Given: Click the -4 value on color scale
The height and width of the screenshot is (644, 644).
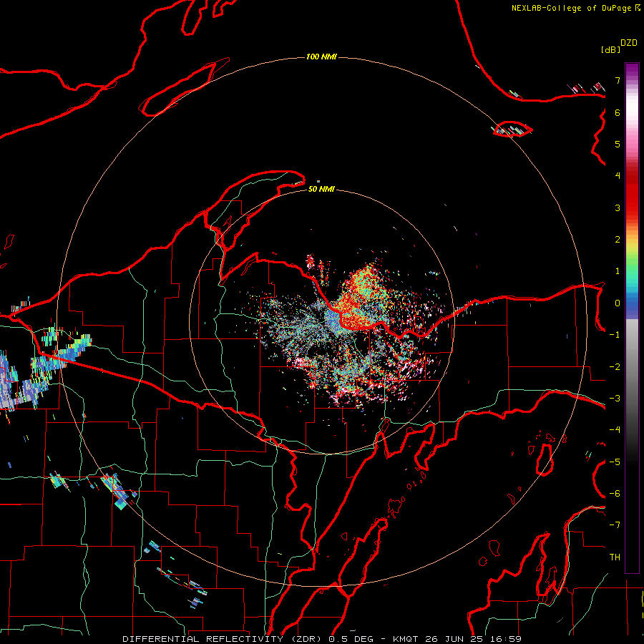Looking at the screenshot, I should 615,429.
